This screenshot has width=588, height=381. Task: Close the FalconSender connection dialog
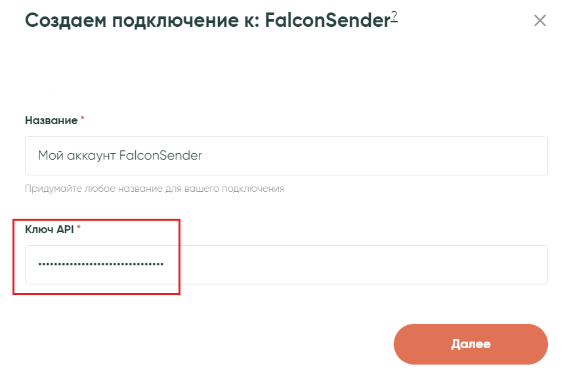(x=539, y=20)
